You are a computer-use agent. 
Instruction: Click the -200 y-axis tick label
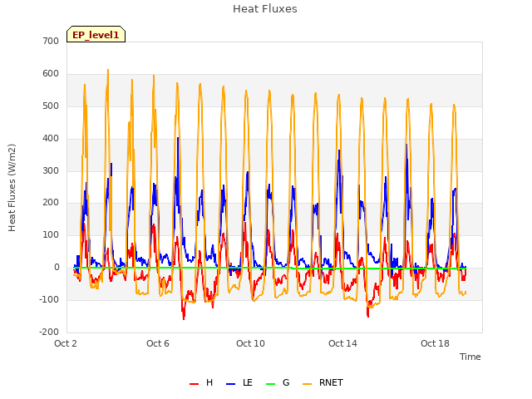(x=49, y=332)
